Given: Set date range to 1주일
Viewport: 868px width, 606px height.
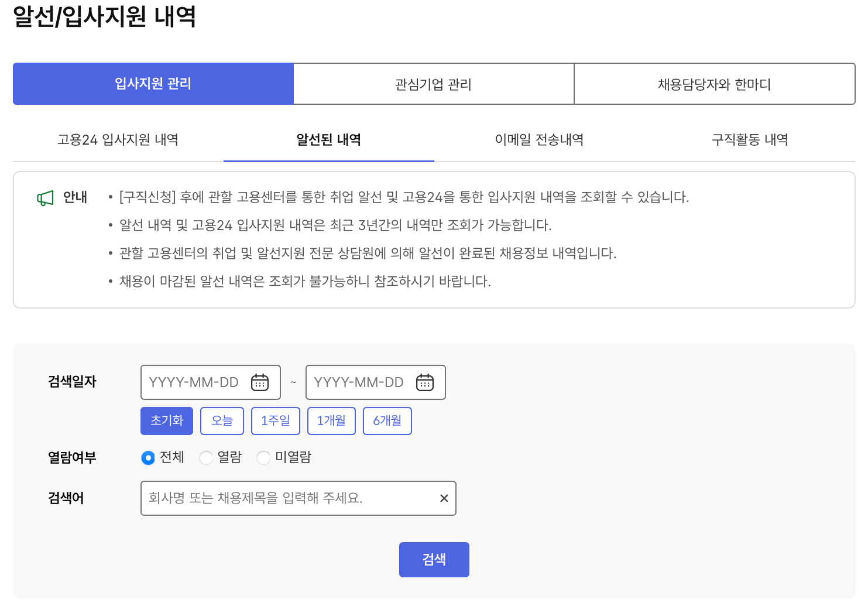Looking at the screenshot, I should click(x=275, y=420).
